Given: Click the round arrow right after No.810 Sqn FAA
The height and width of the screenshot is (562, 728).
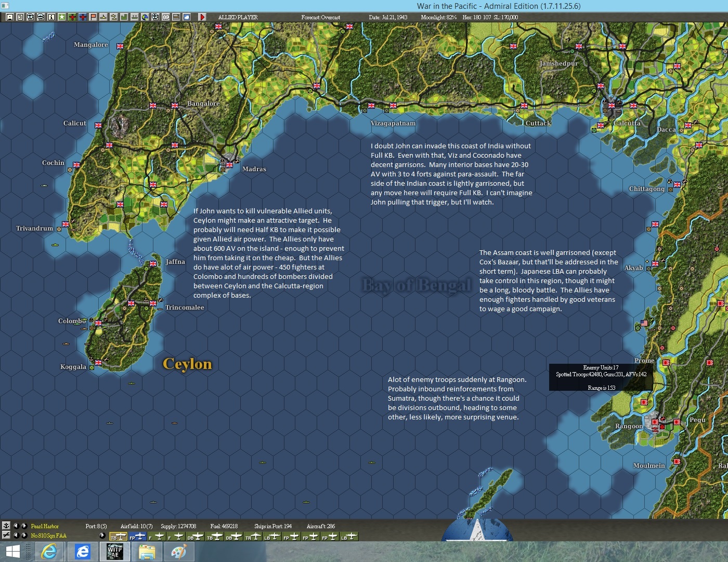Looking at the screenshot, I should (x=102, y=535).
